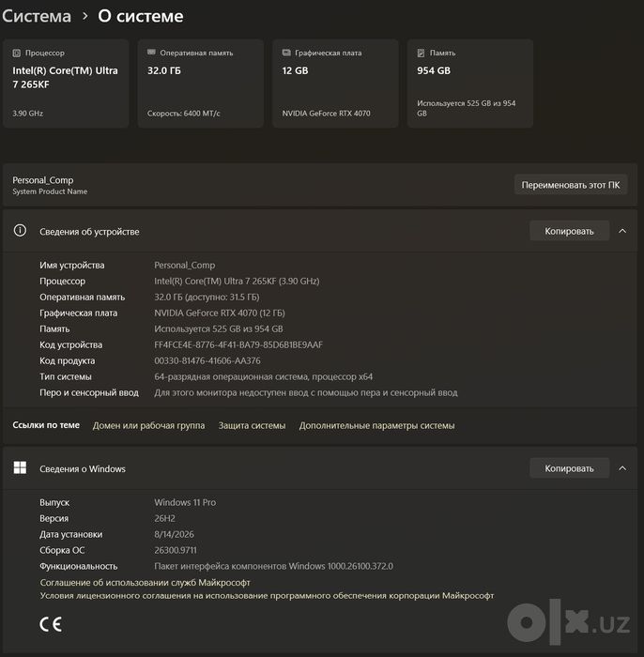Screen dimensions: 644x657
Task: Click the Сведения об устройстве header title
Action: (89, 232)
